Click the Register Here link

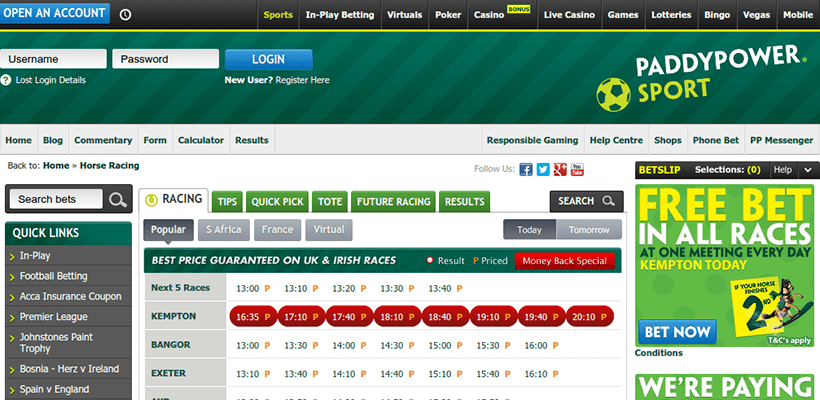click(302, 80)
